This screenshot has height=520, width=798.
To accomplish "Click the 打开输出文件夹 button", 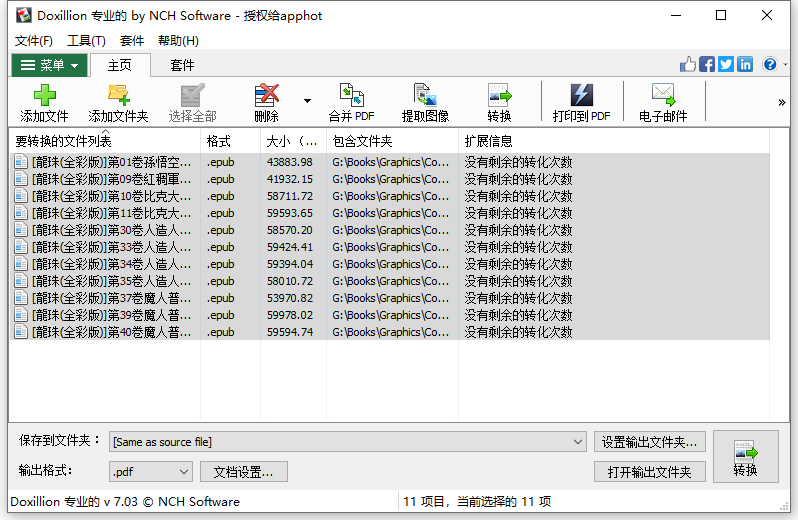I will [x=649, y=472].
